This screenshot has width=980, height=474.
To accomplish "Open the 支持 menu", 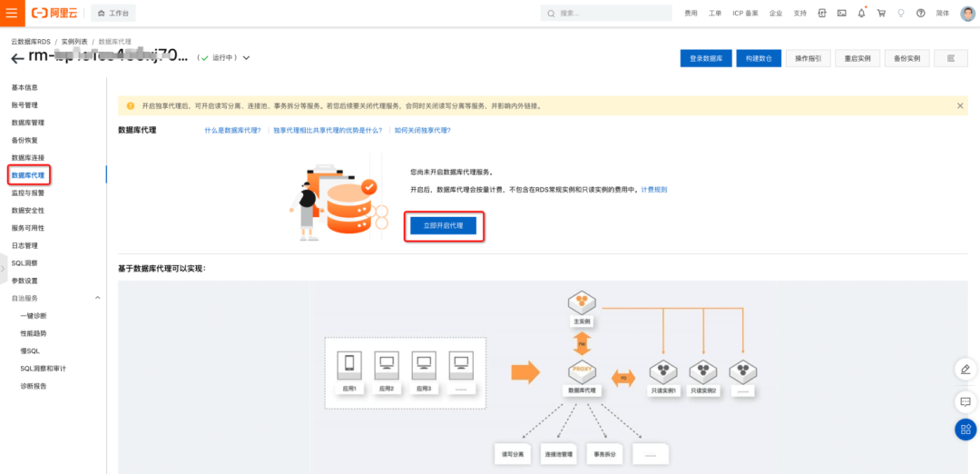I will click(x=800, y=13).
